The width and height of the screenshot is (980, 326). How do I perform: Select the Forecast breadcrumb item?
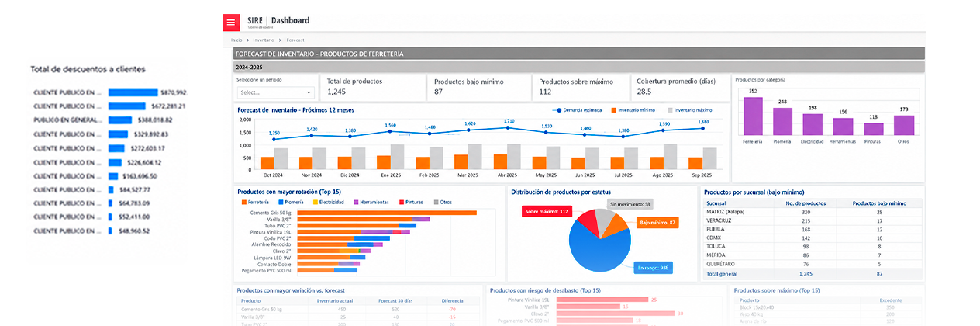coord(295,39)
